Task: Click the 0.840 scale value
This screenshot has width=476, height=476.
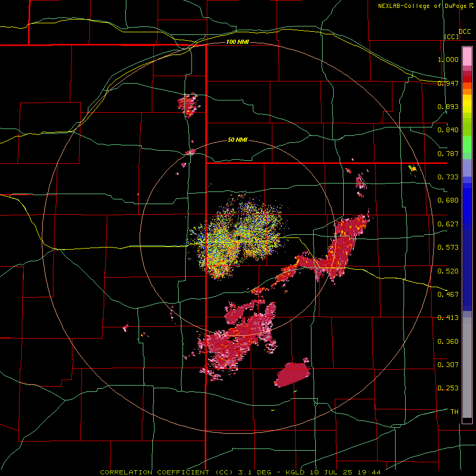Action: point(448,130)
